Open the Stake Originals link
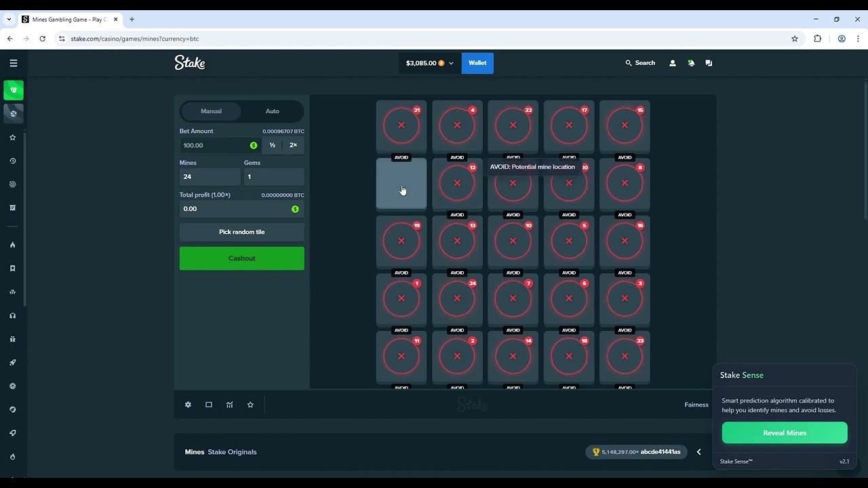Image resolution: width=868 pixels, height=488 pixels. 232,452
